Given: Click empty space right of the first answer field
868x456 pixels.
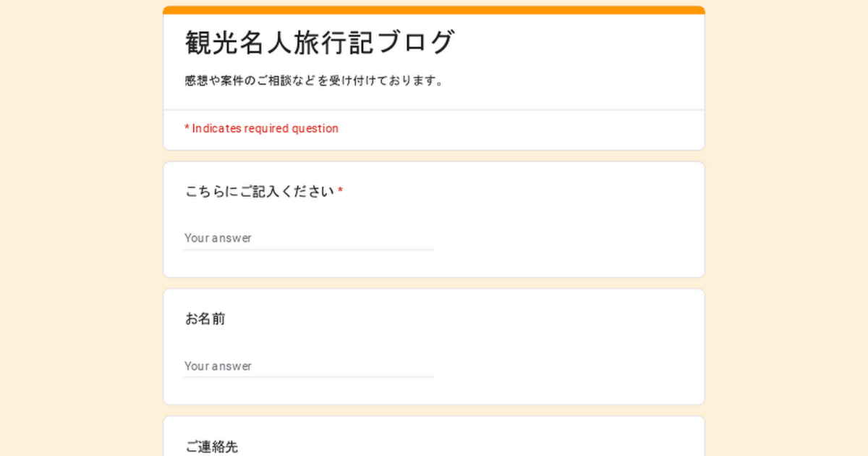Looking at the screenshot, I should (x=564, y=238).
